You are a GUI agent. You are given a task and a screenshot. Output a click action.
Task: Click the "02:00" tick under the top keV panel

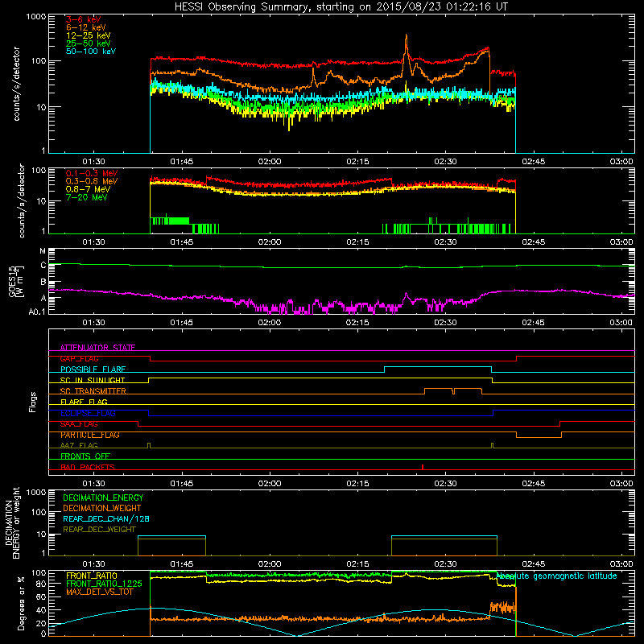click(x=270, y=162)
